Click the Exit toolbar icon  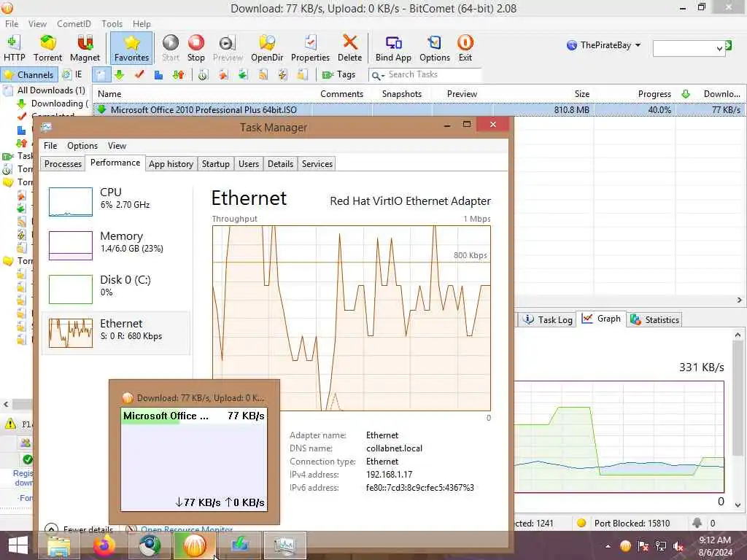pyautogui.click(x=465, y=48)
